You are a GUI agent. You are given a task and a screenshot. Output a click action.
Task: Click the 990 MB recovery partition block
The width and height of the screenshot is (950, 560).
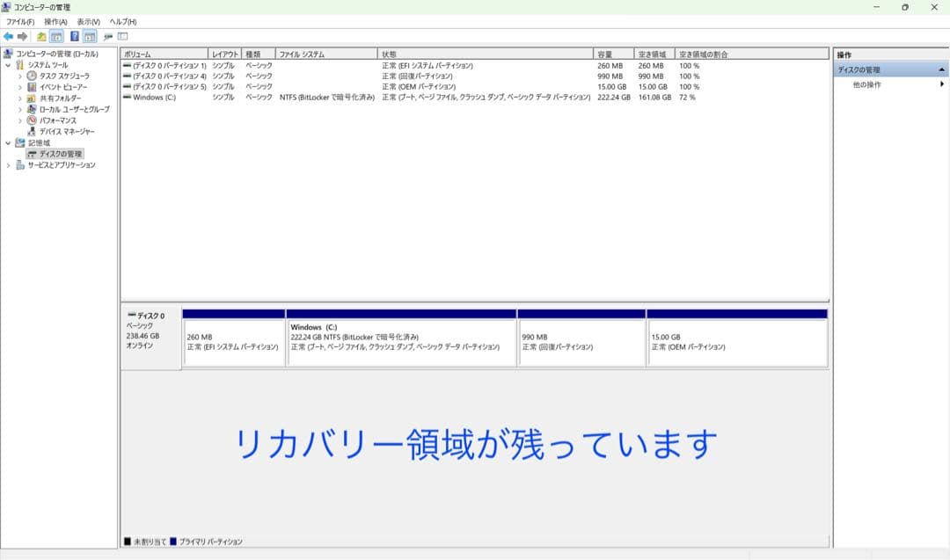pyautogui.click(x=581, y=341)
